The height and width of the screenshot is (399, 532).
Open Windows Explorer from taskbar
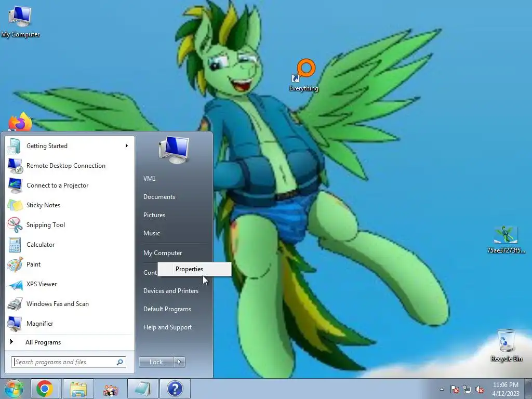pos(78,389)
